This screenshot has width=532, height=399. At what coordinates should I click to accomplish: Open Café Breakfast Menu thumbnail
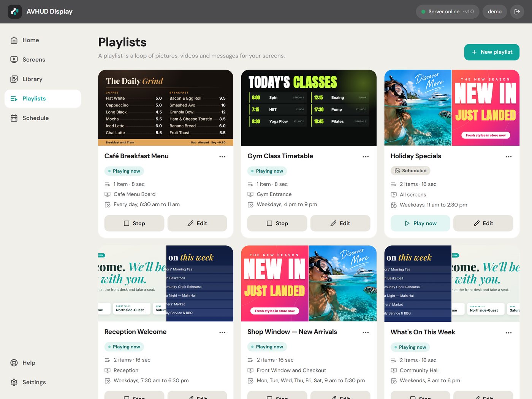[x=166, y=108]
